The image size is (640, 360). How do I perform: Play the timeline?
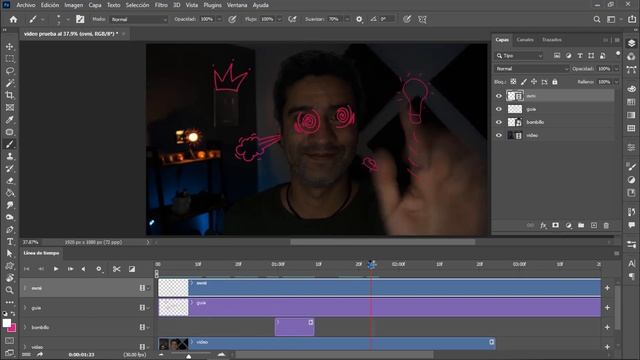56,269
